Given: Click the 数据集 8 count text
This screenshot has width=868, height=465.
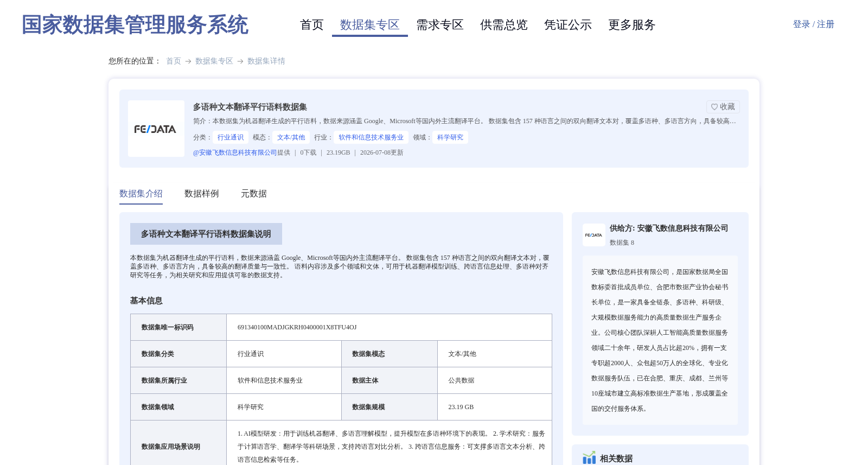Looking at the screenshot, I should click(622, 243).
